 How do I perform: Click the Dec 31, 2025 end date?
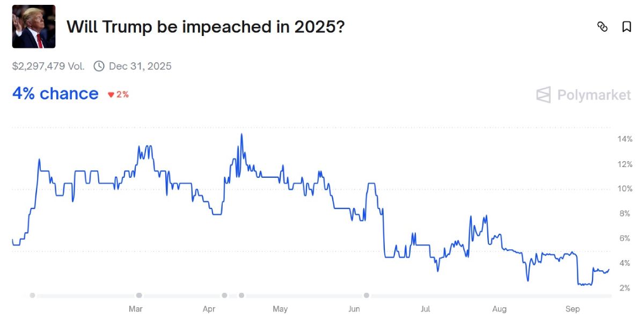[x=140, y=66]
